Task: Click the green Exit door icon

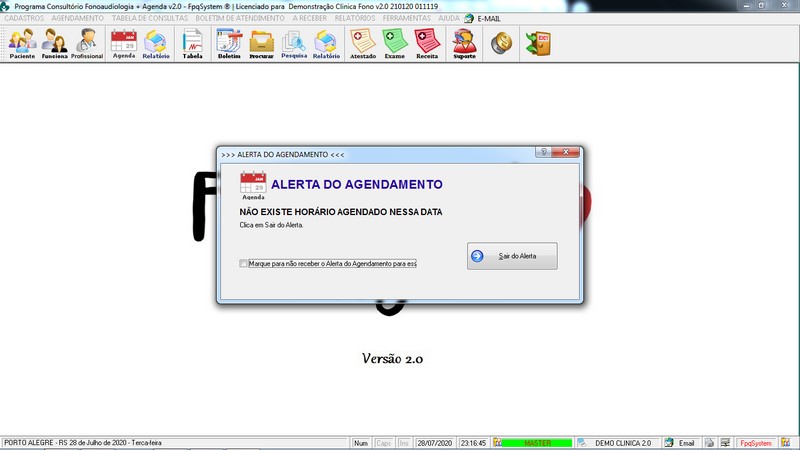Action: pos(538,43)
